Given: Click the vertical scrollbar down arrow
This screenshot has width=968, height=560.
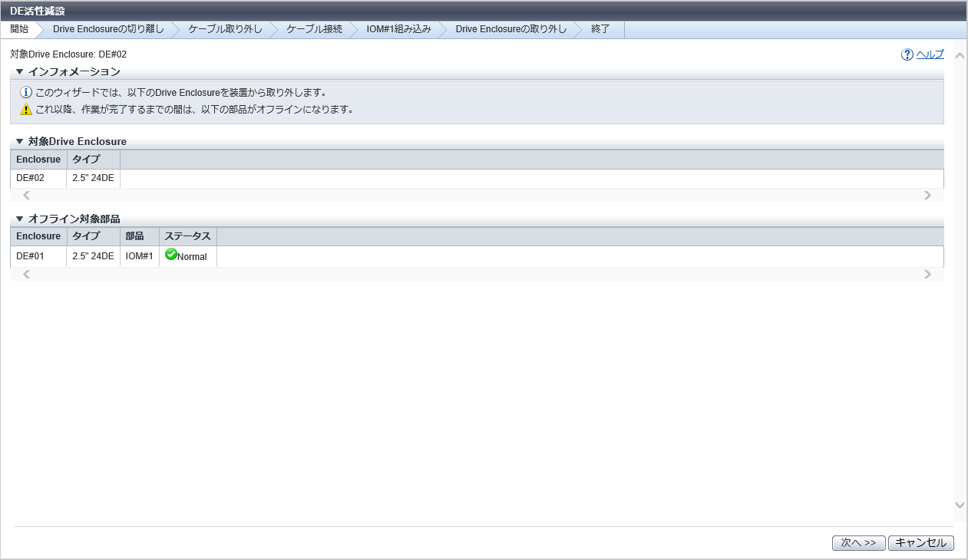Looking at the screenshot, I should [x=960, y=505].
